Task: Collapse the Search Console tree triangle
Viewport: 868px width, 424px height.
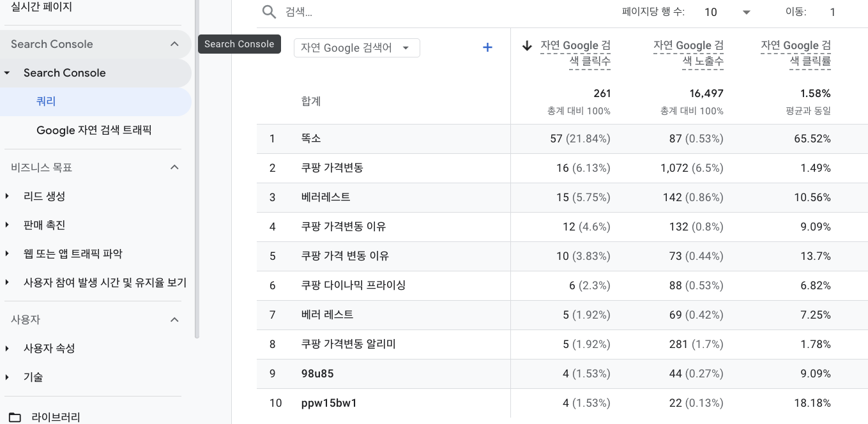Action: point(7,73)
